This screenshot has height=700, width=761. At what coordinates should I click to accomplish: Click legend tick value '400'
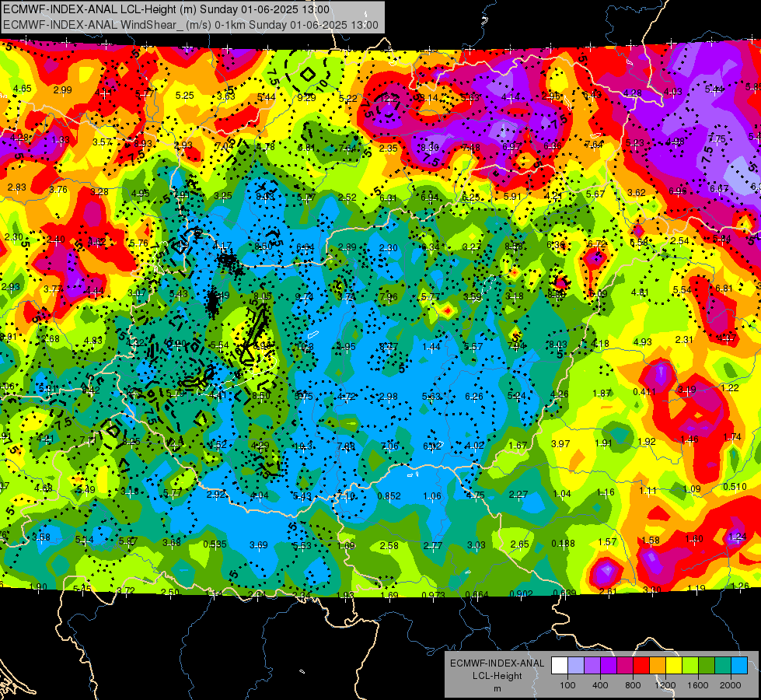[x=600, y=685]
